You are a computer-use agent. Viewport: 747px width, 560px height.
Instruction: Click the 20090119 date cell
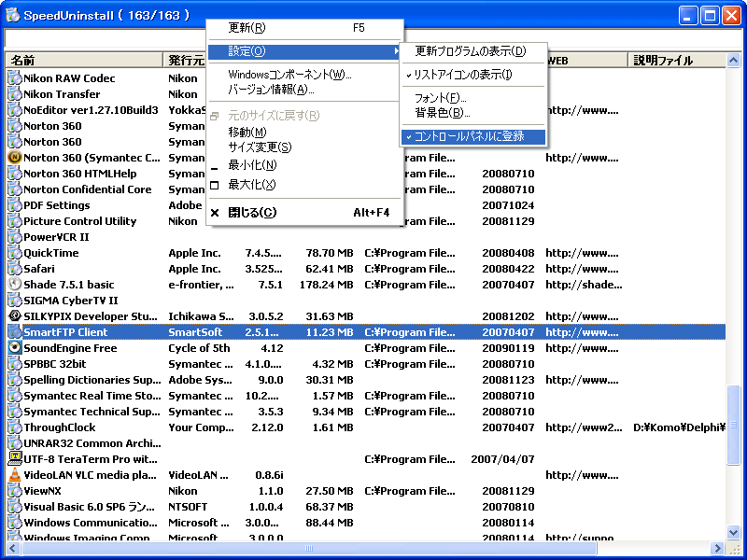(508, 348)
